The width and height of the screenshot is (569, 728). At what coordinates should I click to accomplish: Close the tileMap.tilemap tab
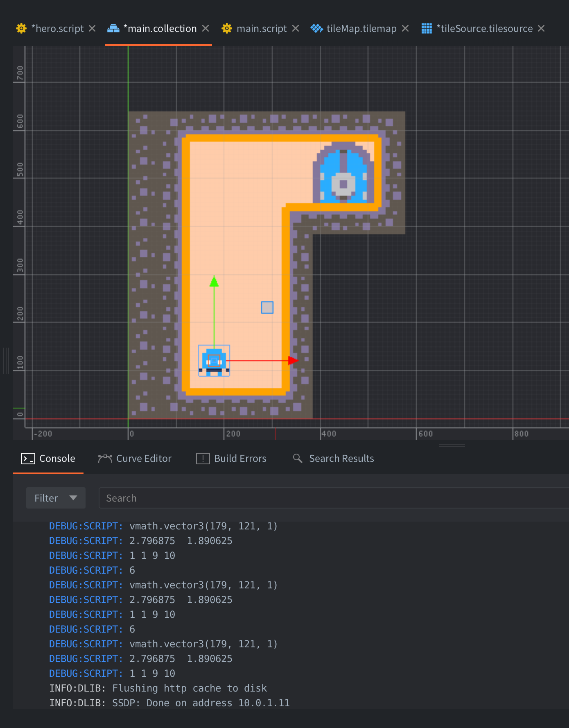[405, 29]
